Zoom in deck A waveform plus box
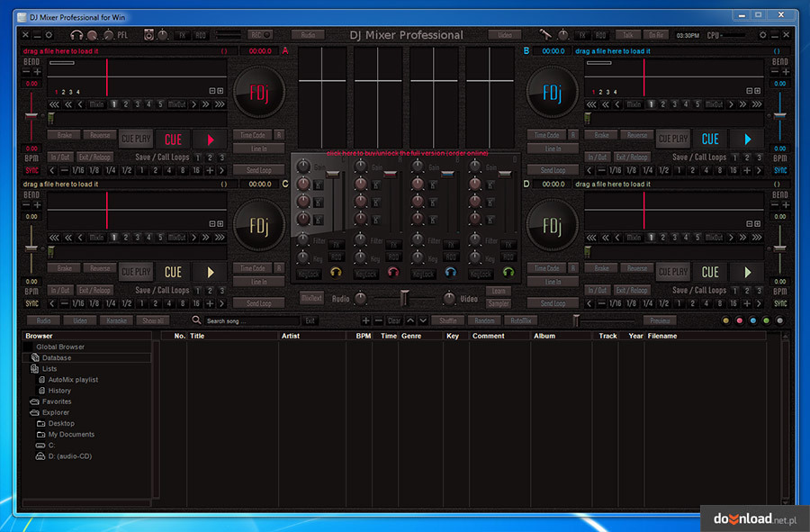This screenshot has height=532, width=810. point(220,91)
